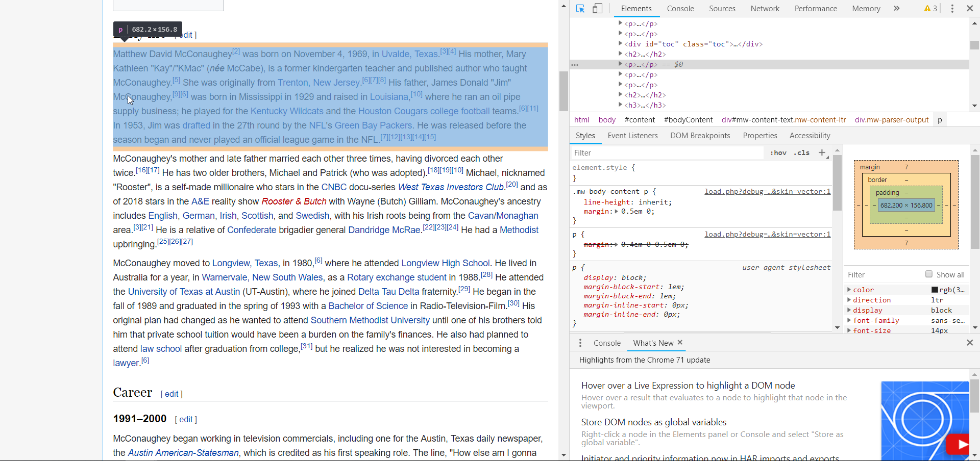
Task: Toggle the .cls element classes panel
Action: point(802,152)
